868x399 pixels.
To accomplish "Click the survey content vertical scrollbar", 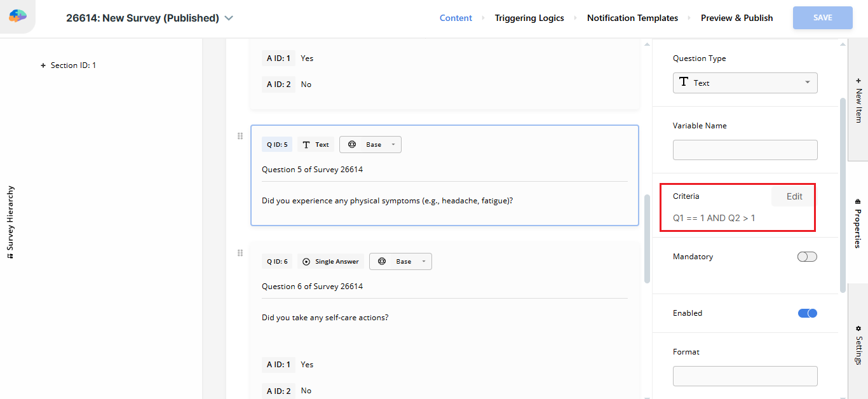I will point(648,238).
